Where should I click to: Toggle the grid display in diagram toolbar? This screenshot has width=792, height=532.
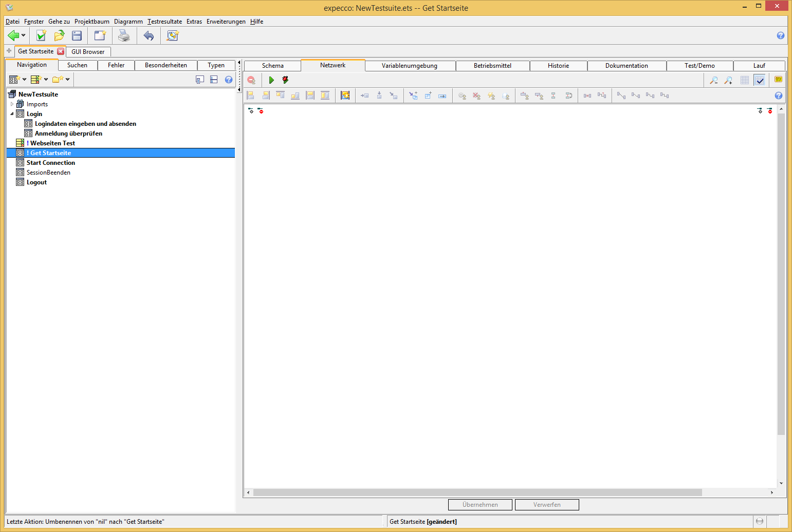coord(745,80)
